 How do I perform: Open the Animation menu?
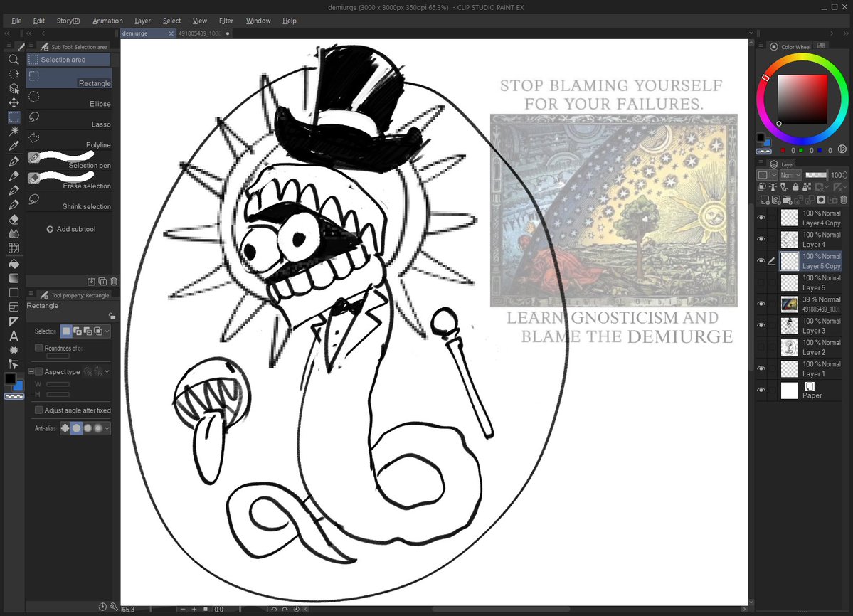107,21
